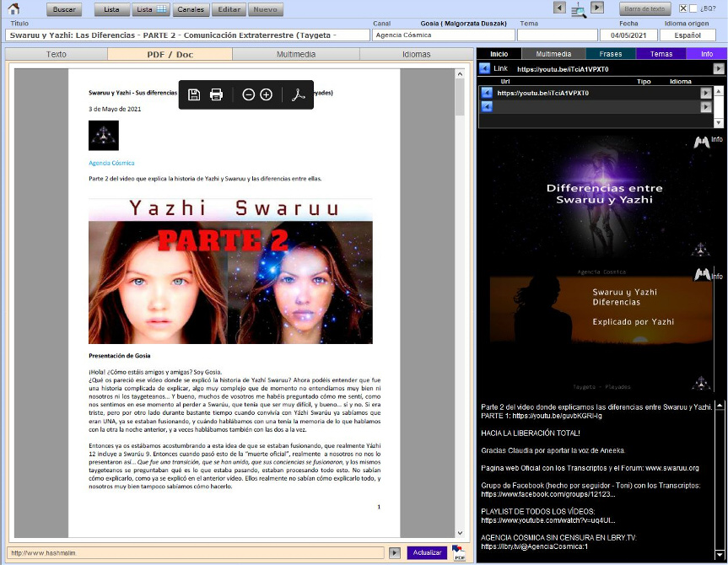
Task: Go to next record with right arrow
Action: click(x=597, y=8)
